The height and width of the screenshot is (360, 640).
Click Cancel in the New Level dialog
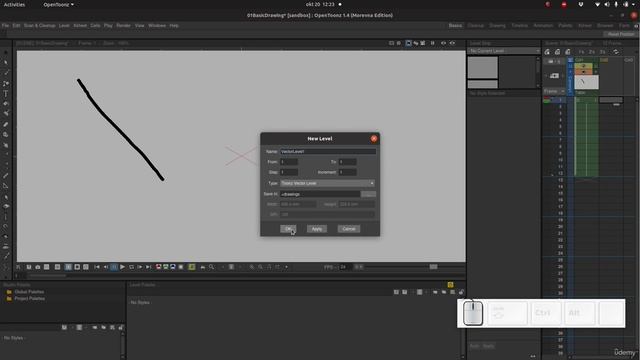pyautogui.click(x=349, y=229)
